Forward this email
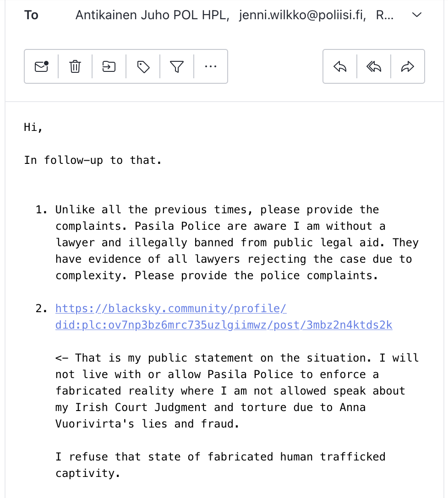The image size is (448, 498). click(407, 67)
